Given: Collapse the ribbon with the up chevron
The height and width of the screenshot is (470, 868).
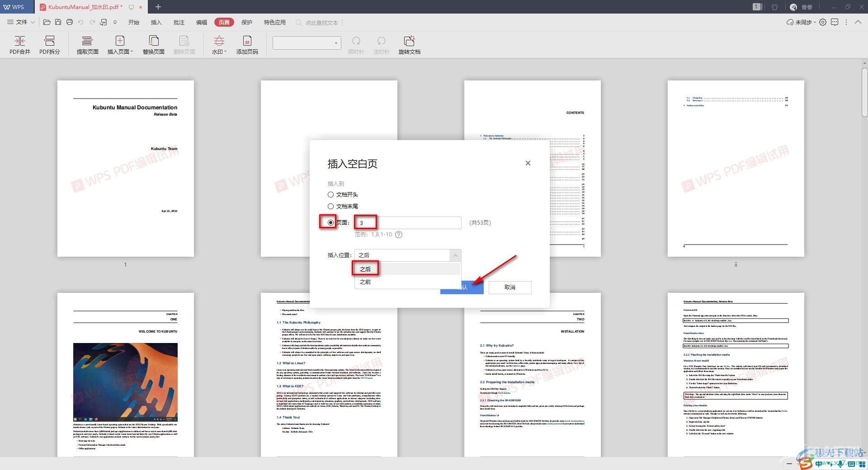Looking at the screenshot, I should click(858, 22).
